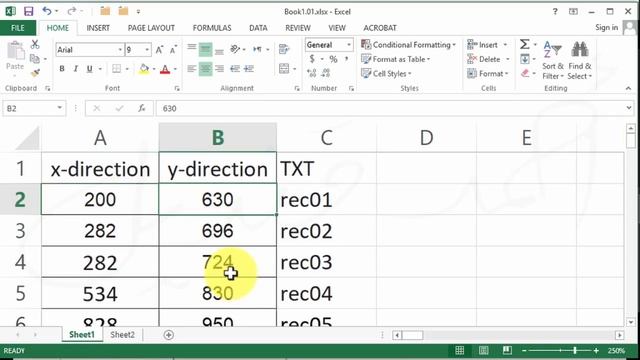Click the zoom slider handle
Viewport: 640px width, 360px height.
575,351
